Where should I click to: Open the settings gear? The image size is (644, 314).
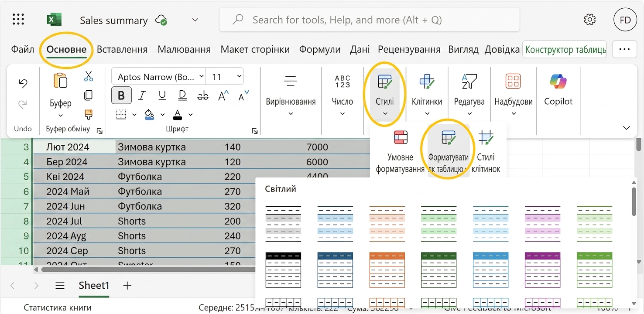coord(590,20)
